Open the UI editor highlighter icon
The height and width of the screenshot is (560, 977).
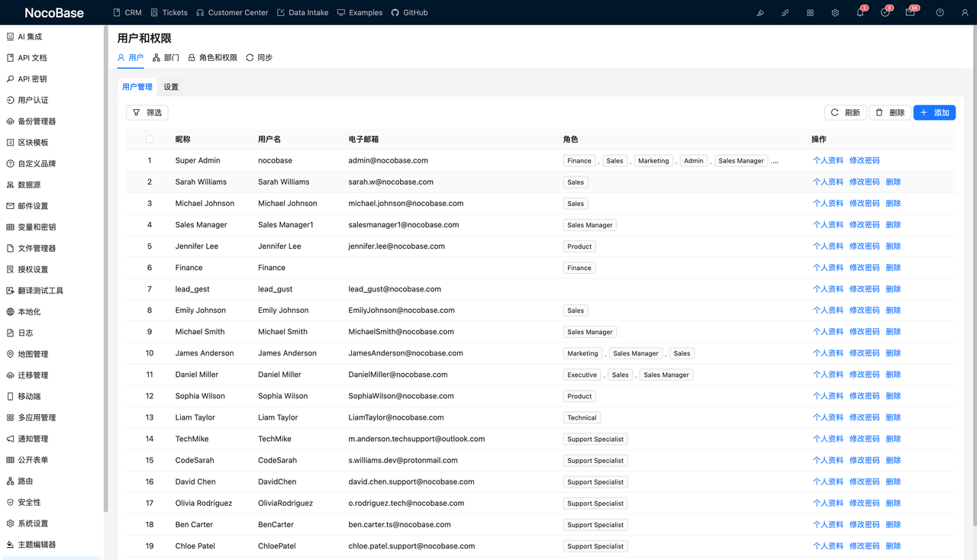[x=760, y=13]
